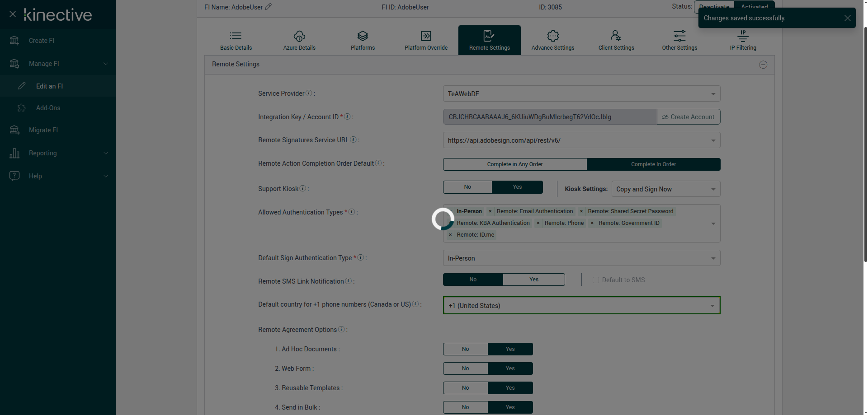Open Remote Action Completion Order info icon
Screen dimensions: 868x415
(378, 163)
